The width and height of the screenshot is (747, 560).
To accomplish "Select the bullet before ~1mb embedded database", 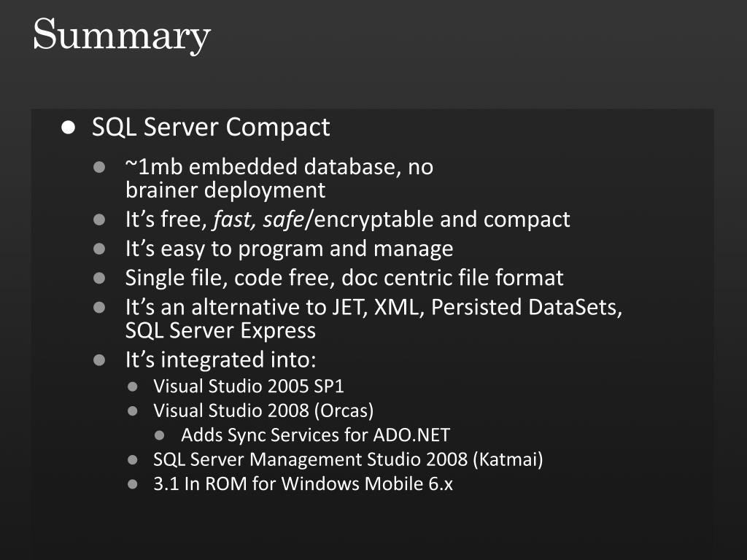I will 99,167.
